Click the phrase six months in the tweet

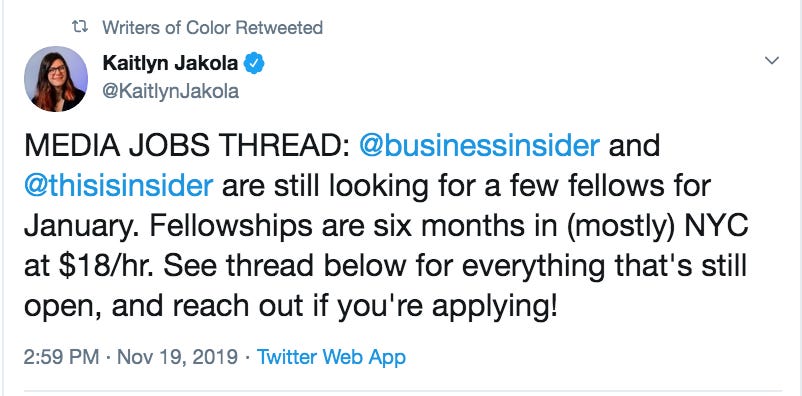point(420,226)
